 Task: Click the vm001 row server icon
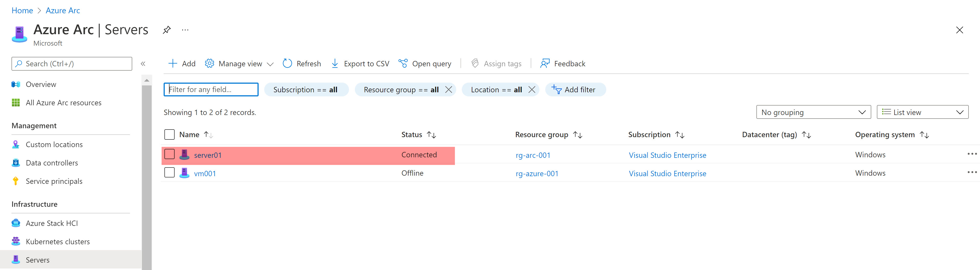pyautogui.click(x=185, y=173)
